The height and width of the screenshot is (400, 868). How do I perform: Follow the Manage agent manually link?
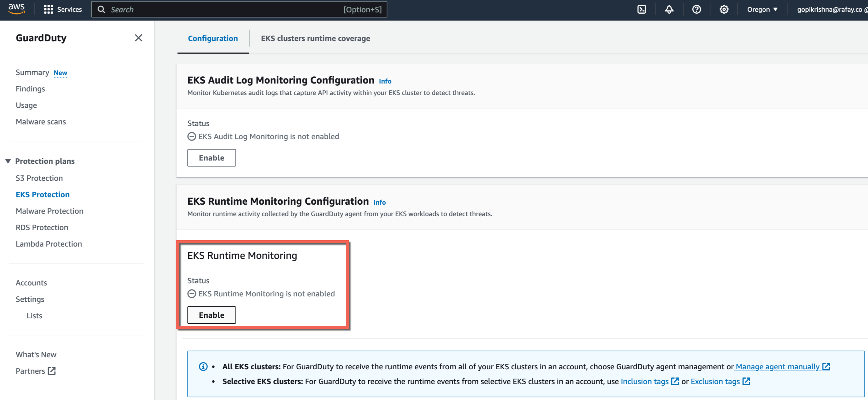click(777, 366)
